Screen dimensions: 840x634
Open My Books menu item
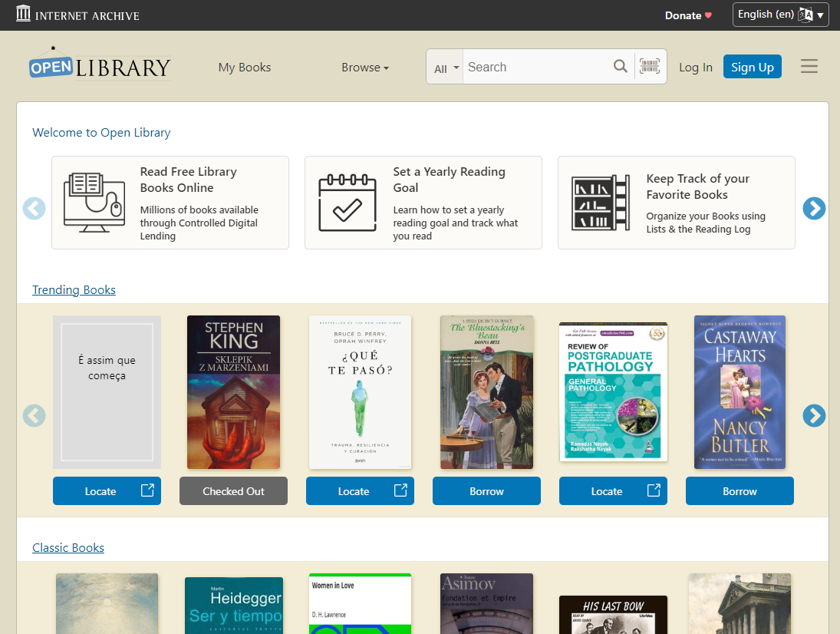pyautogui.click(x=244, y=68)
